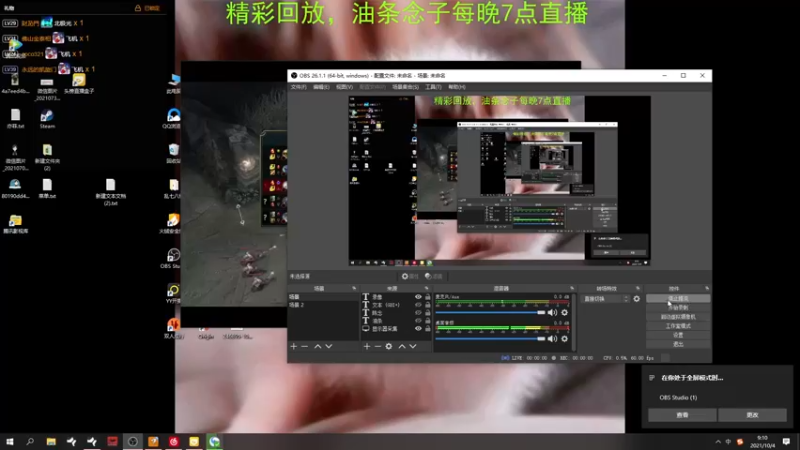Open the 直接切换 transition dropdown
The image size is (800, 450).
tap(606, 299)
